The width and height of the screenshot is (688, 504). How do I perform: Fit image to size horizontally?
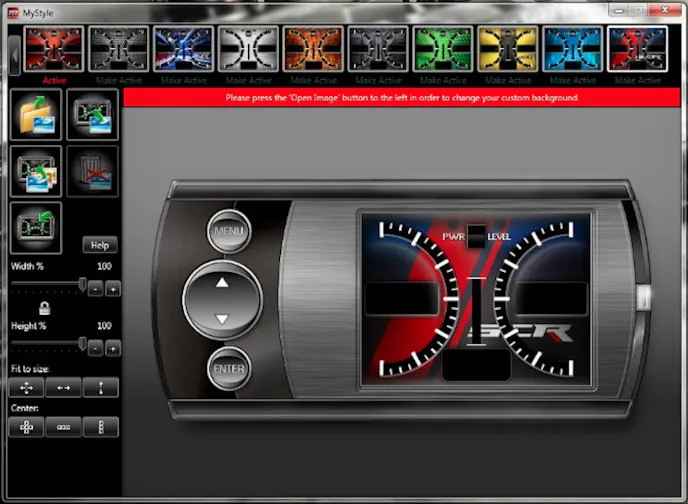click(x=63, y=388)
